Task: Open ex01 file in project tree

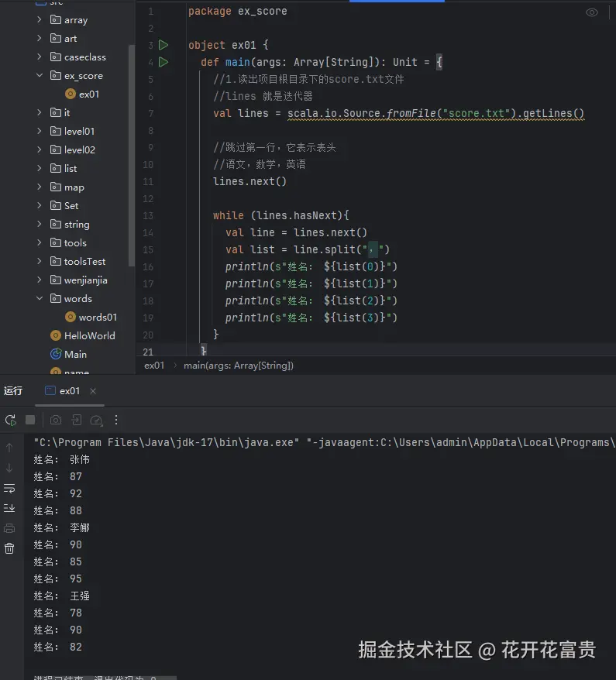Action: 82,94
